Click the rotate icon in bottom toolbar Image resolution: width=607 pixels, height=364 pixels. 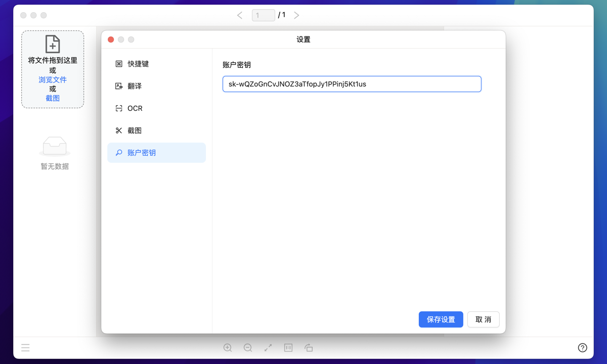(309, 348)
